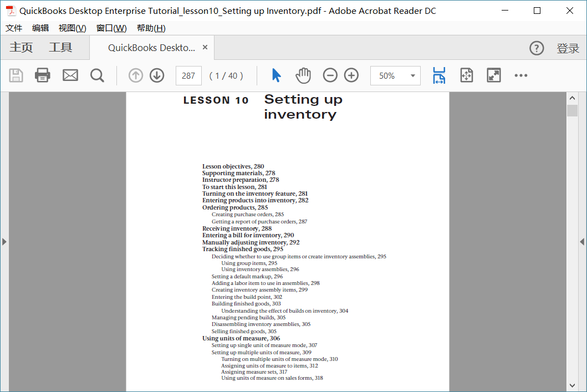This screenshot has height=392, width=587.
Task: Open the 帮助(H) menu
Action: [x=151, y=28]
